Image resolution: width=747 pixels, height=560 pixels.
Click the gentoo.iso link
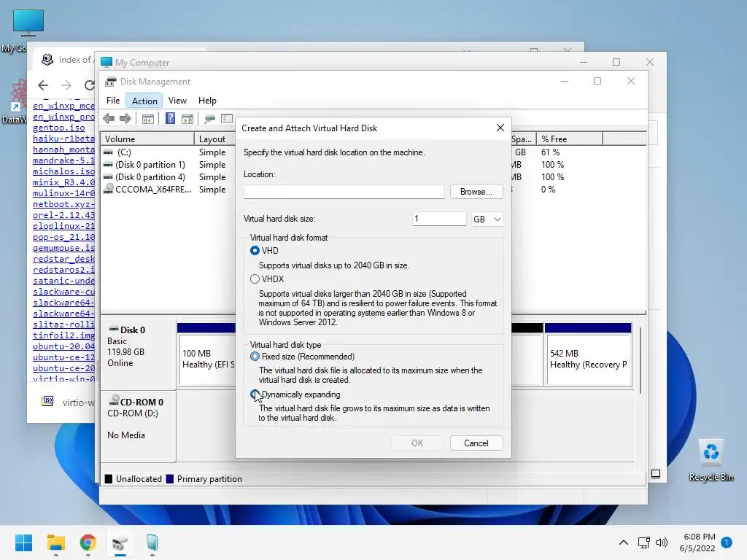[x=59, y=128]
